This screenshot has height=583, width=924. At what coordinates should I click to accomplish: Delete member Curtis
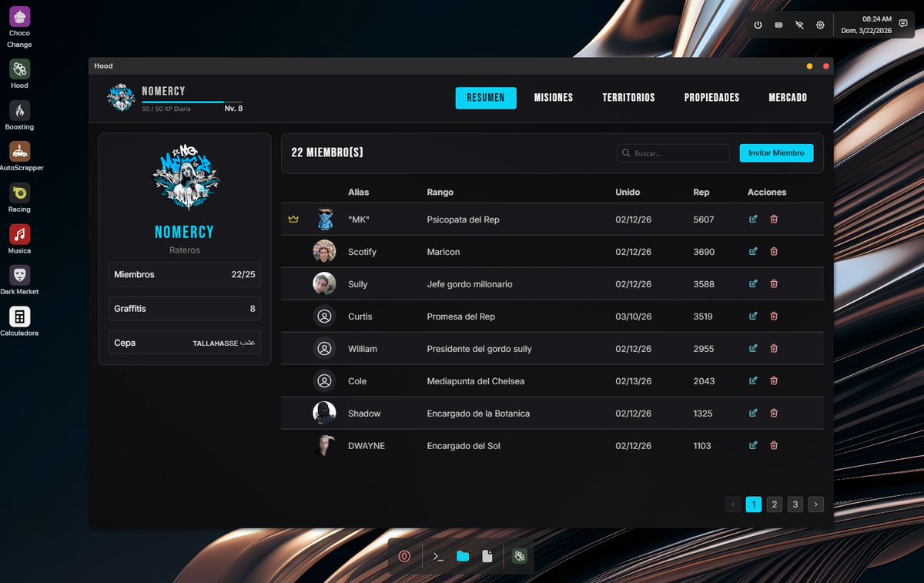click(x=774, y=317)
